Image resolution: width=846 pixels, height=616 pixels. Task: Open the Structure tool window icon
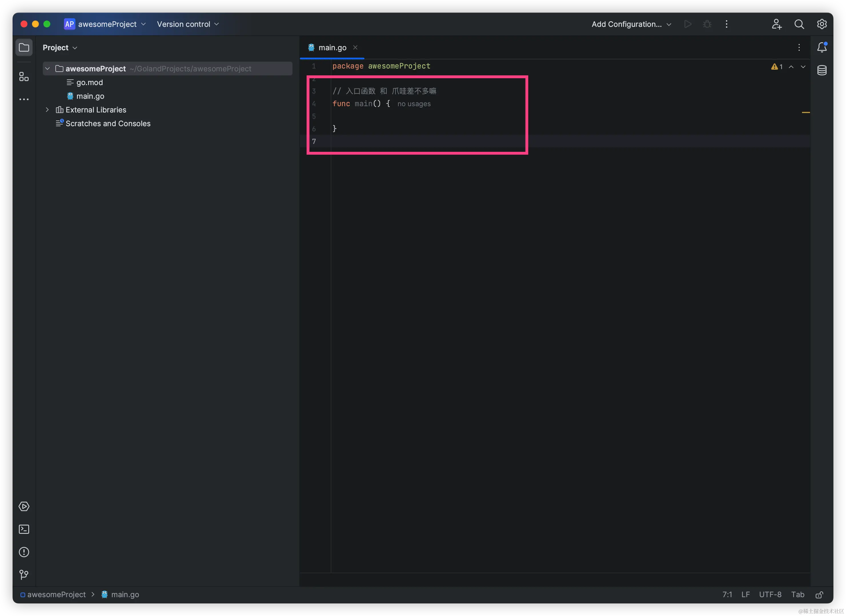point(24,77)
